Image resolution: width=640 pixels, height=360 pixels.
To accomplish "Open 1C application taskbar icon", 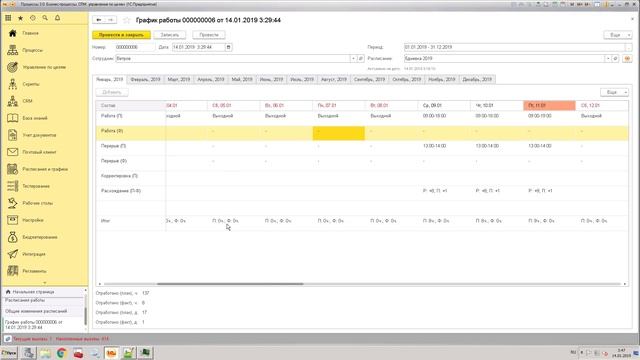I will tap(111, 353).
